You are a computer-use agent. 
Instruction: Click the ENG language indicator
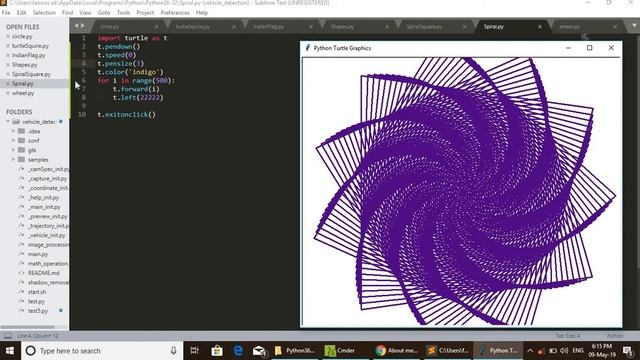click(578, 351)
